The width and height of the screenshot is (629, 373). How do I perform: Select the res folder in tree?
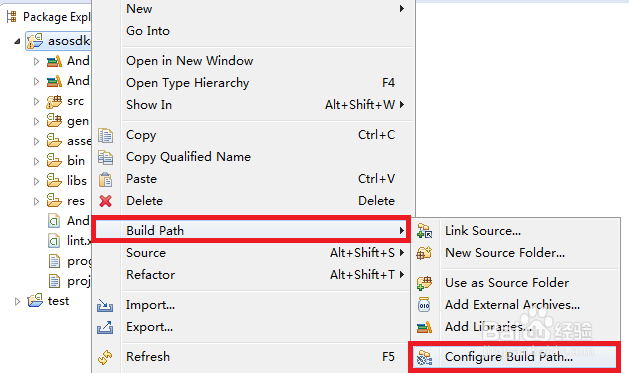[x=76, y=201]
